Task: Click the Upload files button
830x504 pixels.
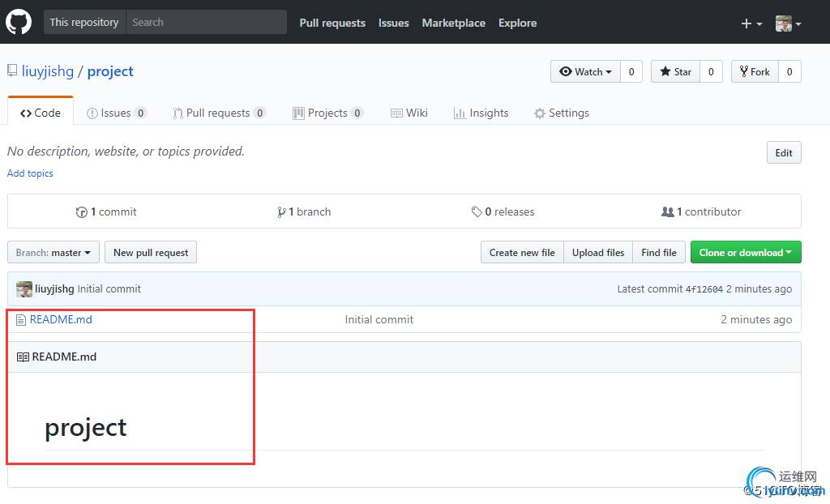Action: [598, 253]
